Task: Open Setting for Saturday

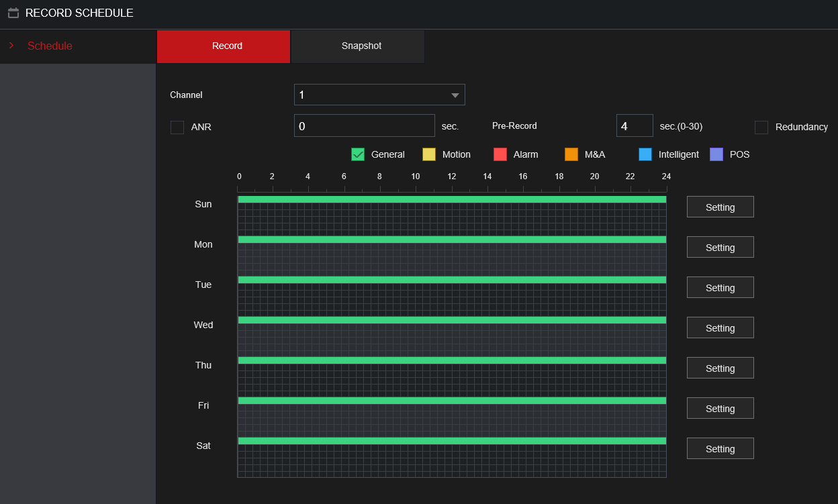Action: coord(720,449)
